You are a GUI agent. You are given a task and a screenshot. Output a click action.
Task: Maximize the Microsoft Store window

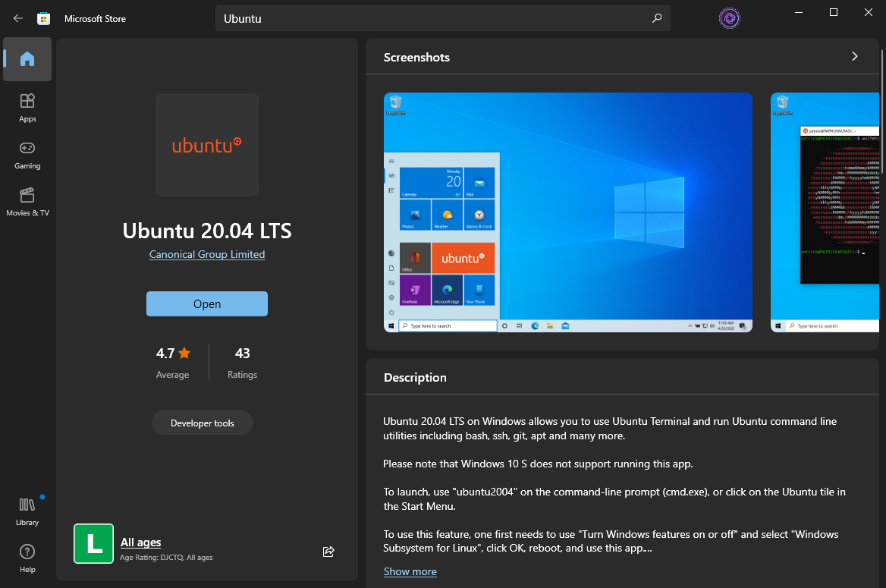coord(834,12)
